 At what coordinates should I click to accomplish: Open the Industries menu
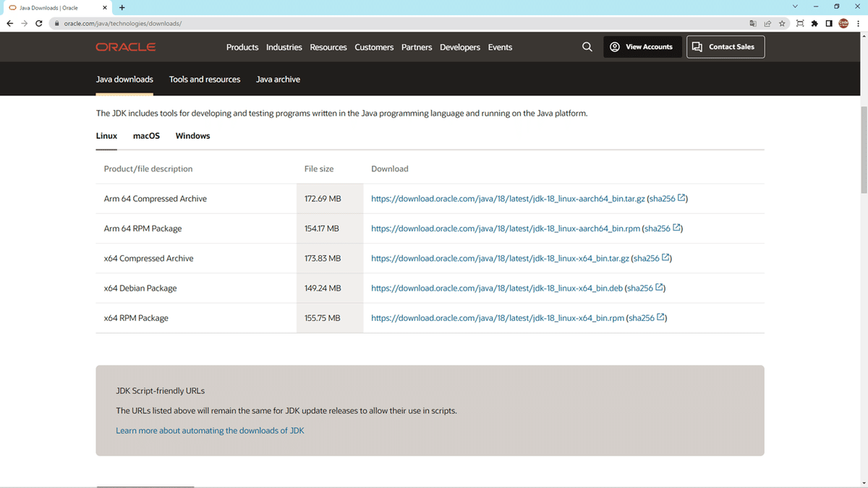click(x=284, y=47)
